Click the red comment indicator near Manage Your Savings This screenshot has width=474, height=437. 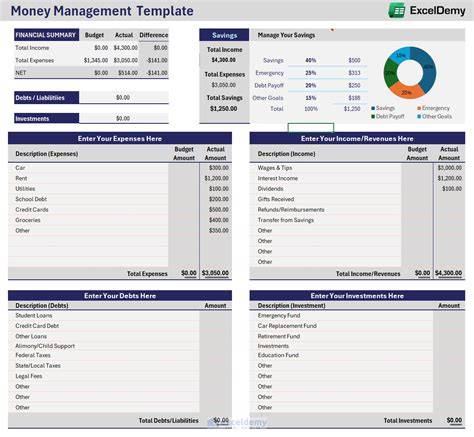point(332,30)
